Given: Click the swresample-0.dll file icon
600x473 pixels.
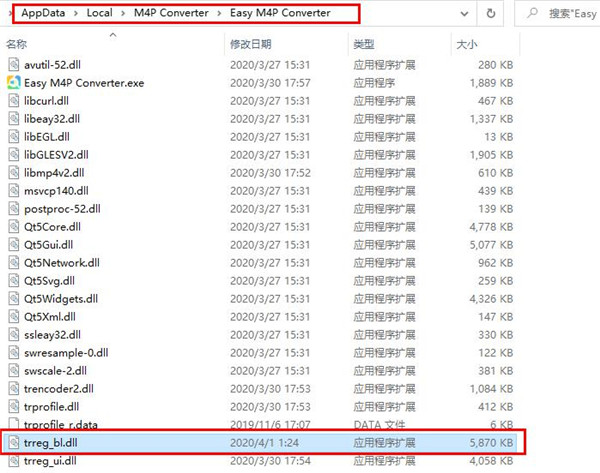Looking at the screenshot, I should click(14, 352).
